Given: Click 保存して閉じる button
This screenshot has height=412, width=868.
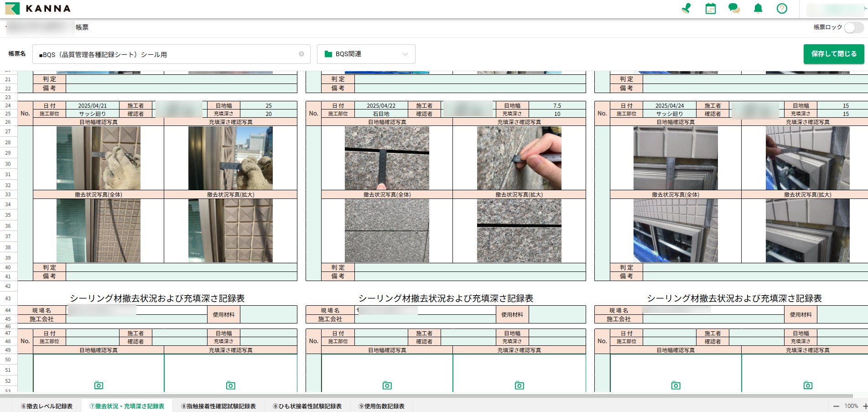Looking at the screenshot, I should click(834, 54).
